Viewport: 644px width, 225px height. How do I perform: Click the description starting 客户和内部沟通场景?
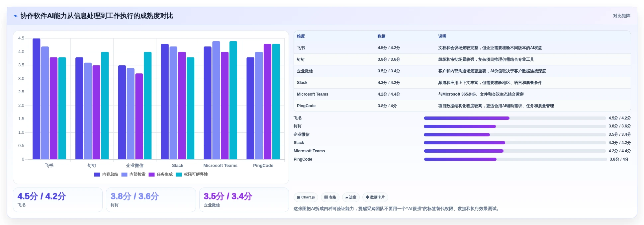(492, 71)
